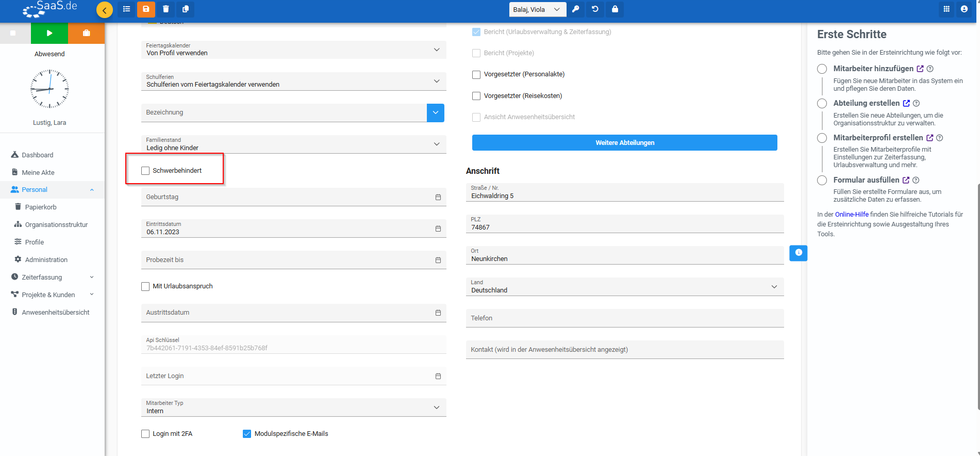Screen dimensions: 980x456
Task: Open the apps grid icon top right
Action: [946, 9]
